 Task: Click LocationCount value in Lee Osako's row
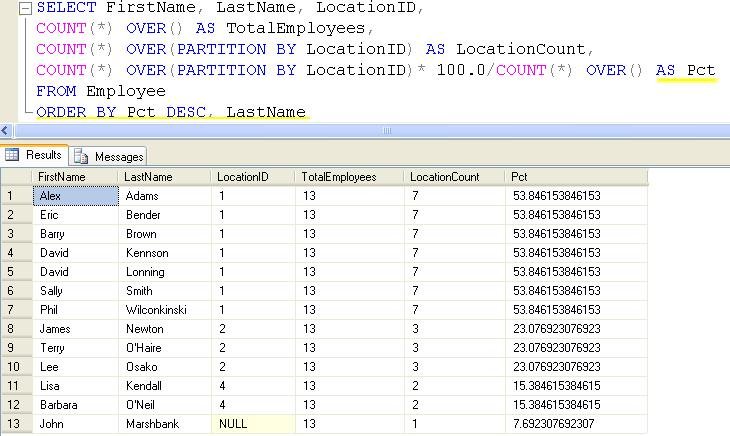(455, 367)
